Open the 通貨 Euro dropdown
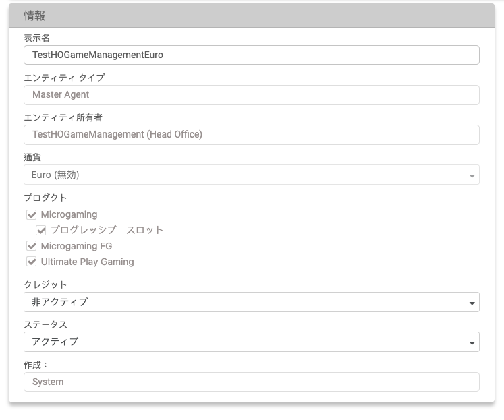 coord(251,175)
